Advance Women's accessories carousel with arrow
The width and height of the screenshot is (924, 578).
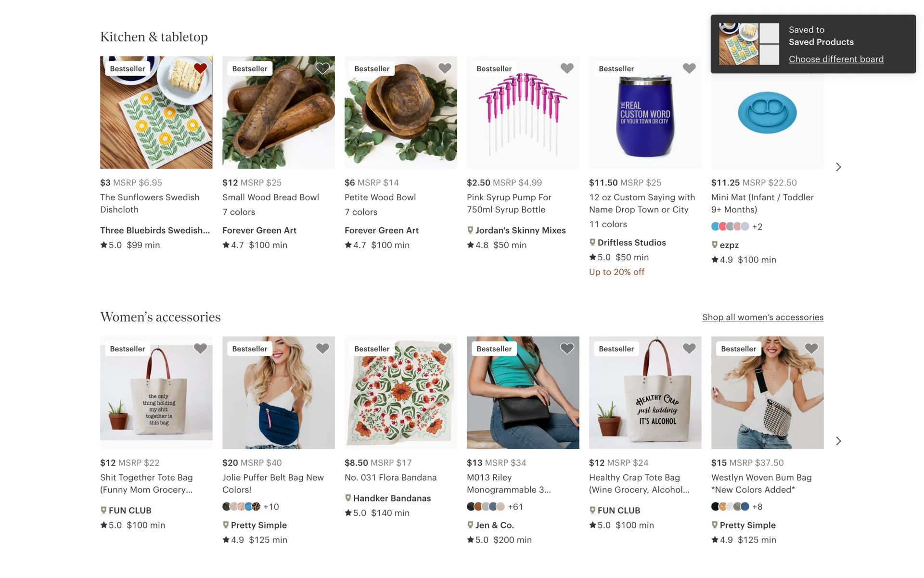click(x=838, y=441)
